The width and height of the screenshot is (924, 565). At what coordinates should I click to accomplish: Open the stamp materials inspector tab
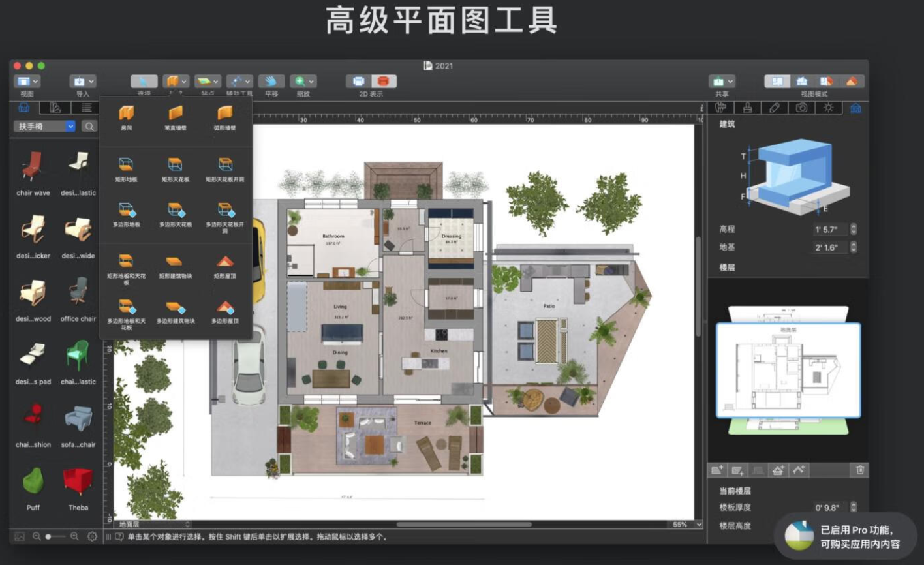coord(748,108)
